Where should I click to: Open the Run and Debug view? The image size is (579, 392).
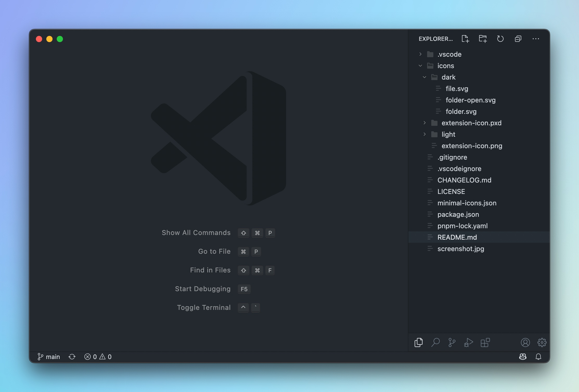pos(468,342)
